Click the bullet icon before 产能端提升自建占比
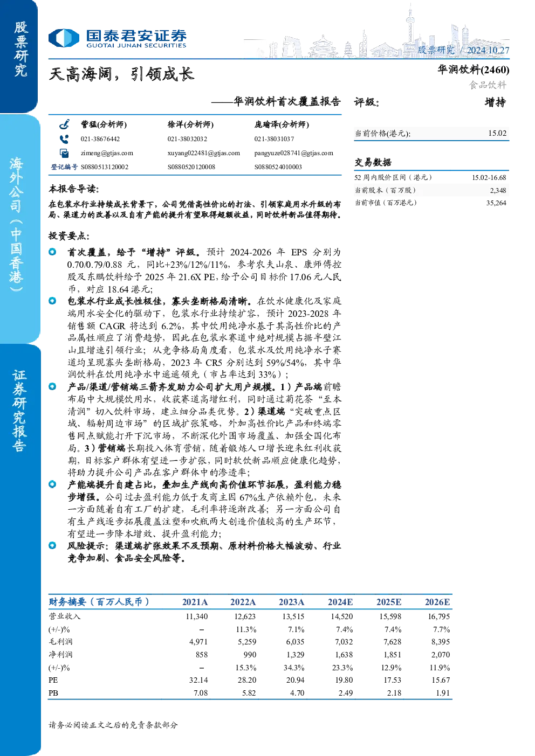535x756 pixels. coord(52,484)
